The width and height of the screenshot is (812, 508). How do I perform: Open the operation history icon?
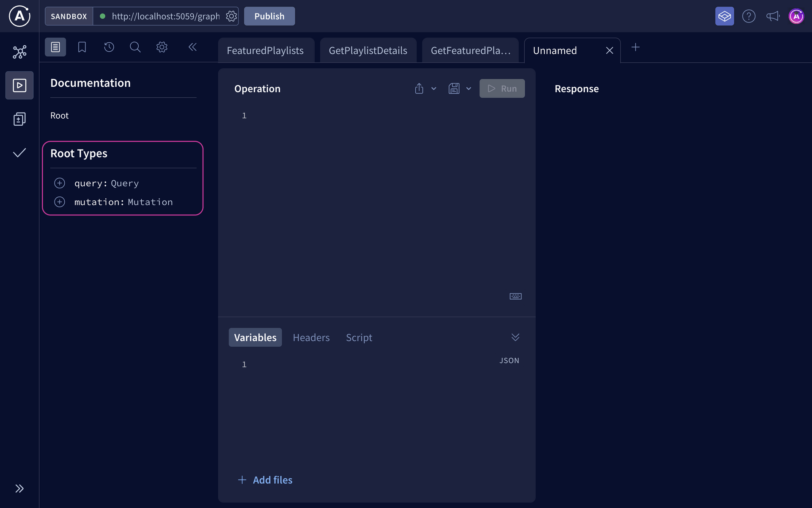tap(109, 47)
